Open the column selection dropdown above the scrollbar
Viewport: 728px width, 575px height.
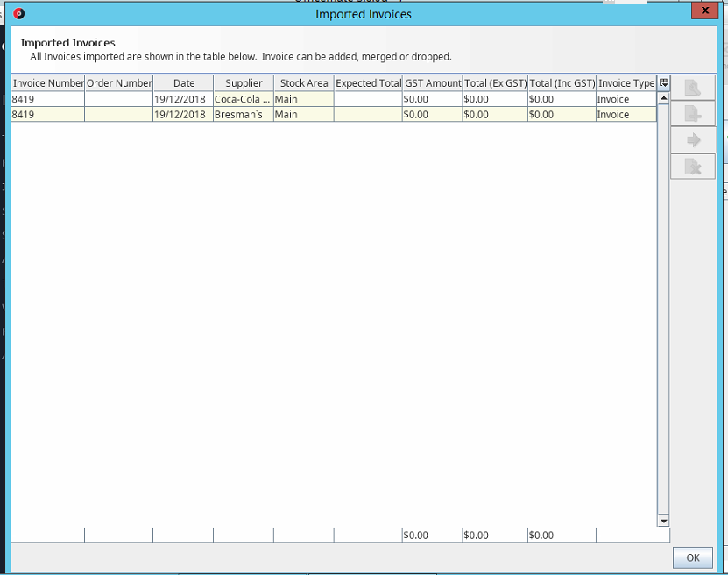click(x=663, y=82)
